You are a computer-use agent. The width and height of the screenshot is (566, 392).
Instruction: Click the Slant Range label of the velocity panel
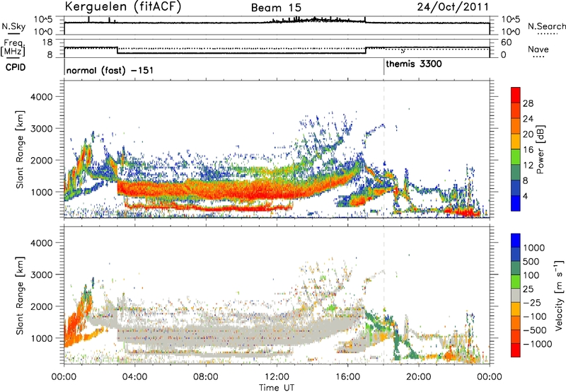tap(20, 295)
